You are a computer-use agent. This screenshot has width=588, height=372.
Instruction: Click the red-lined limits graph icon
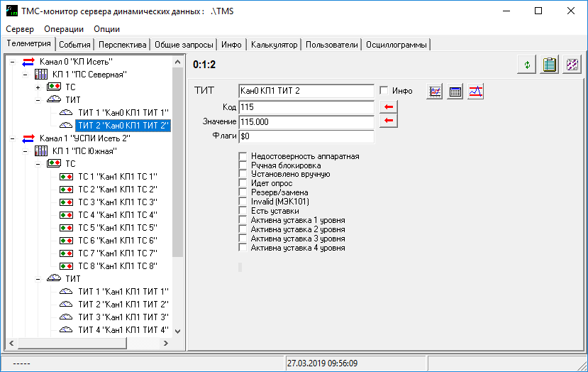(x=476, y=91)
